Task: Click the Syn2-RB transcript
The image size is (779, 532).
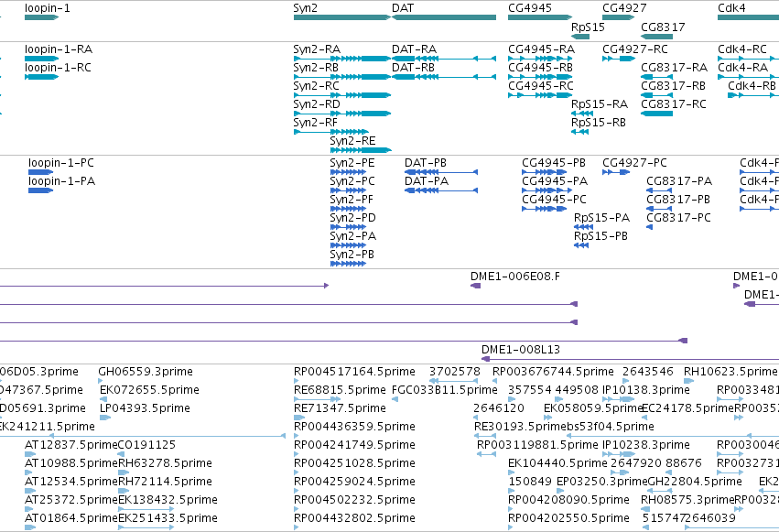Action: click(x=342, y=77)
